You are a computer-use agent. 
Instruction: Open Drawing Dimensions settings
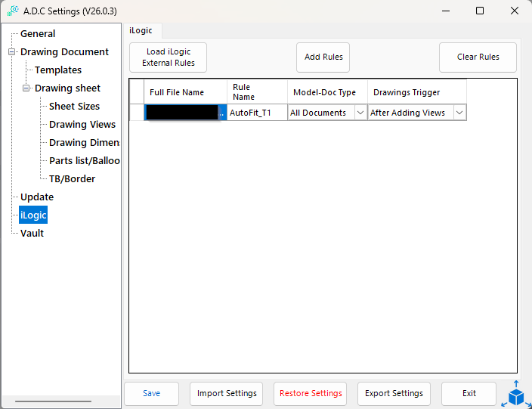84,143
